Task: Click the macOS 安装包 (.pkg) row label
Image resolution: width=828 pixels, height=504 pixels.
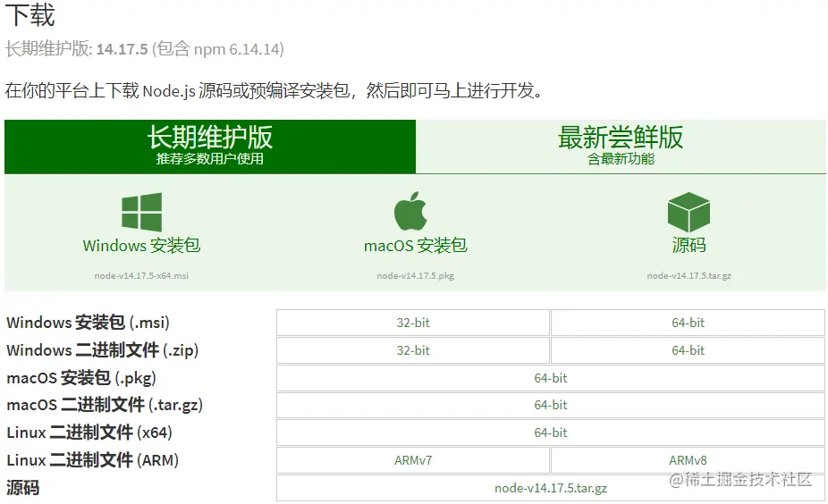Action: 81,378
